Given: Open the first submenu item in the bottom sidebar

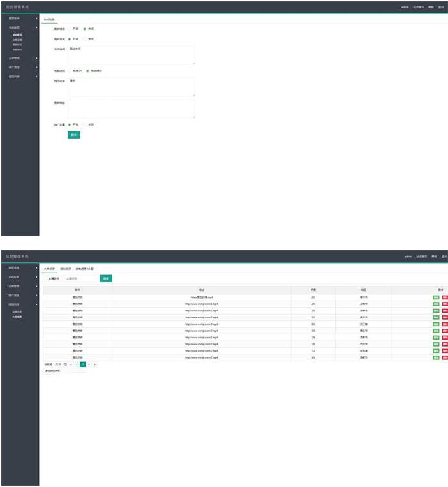Looking at the screenshot, I should pyautogui.click(x=17, y=312).
